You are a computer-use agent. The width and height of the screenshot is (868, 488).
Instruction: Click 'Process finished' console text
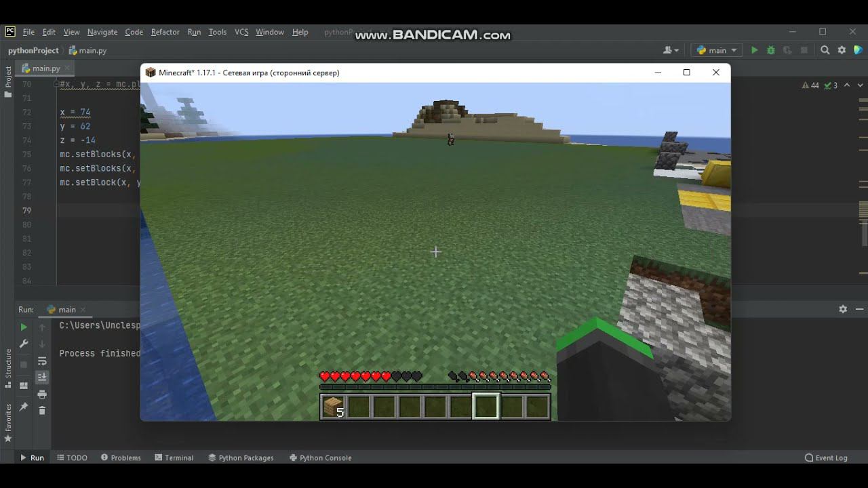pyautogui.click(x=100, y=353)
